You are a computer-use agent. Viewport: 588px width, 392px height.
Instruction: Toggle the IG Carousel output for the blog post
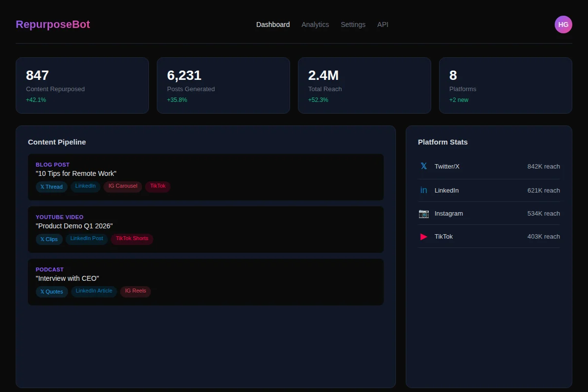pos(122,186)
